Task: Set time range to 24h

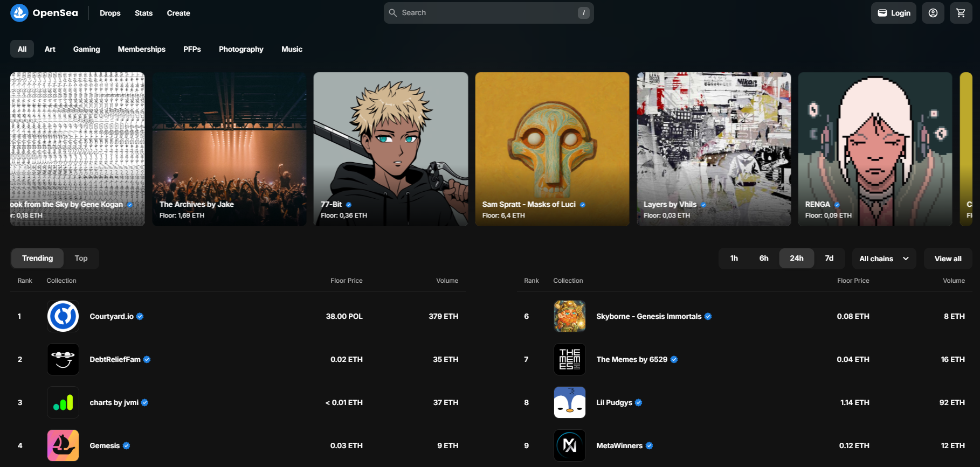Action: click(797, 259)
